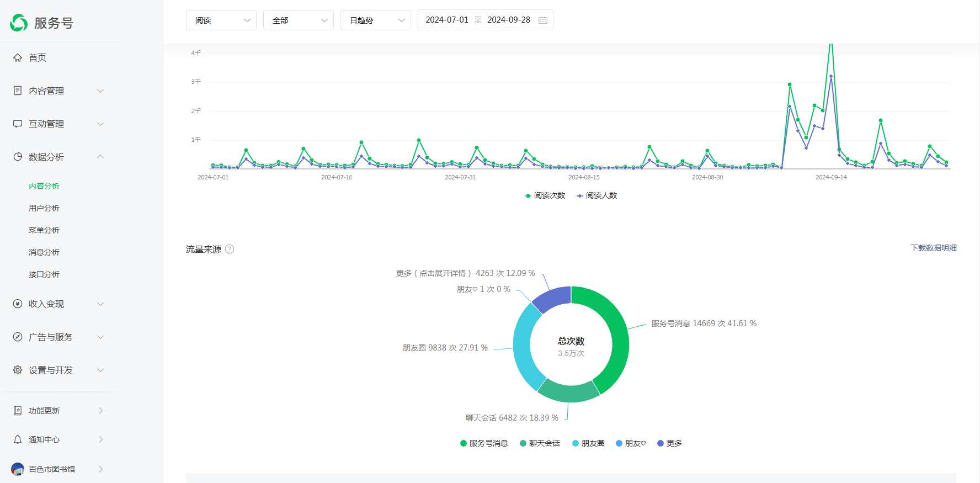Image resolution: width=980 pixels, height=483 pixels.
Task: Expand 收入变现 menu chevron
Action: (x=100, y=304)
